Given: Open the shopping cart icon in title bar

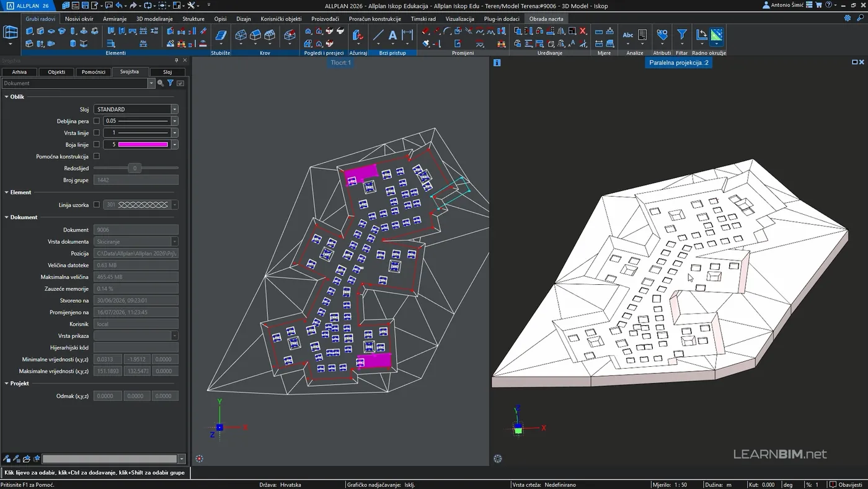Looking at the screenshot, I should click(818, 6).
